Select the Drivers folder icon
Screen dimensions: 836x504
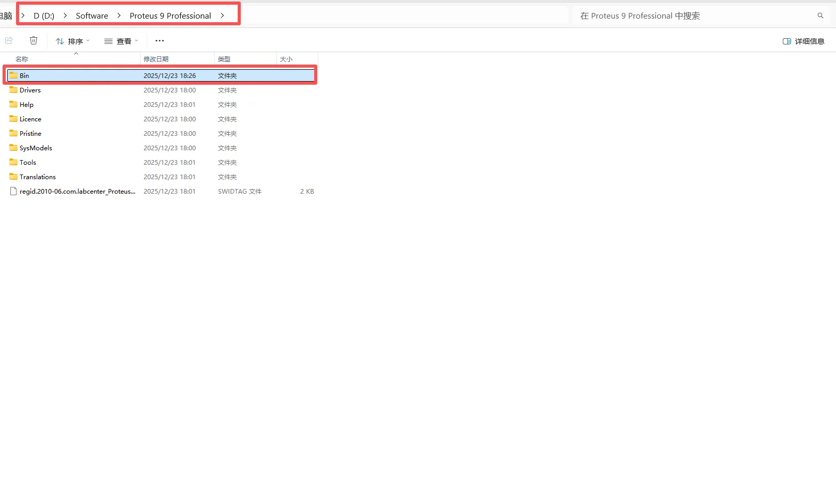point(13,90)
